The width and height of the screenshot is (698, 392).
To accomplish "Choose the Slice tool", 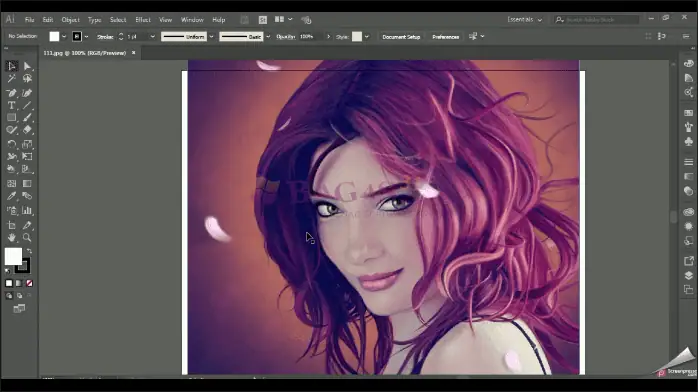I will 27,225.
